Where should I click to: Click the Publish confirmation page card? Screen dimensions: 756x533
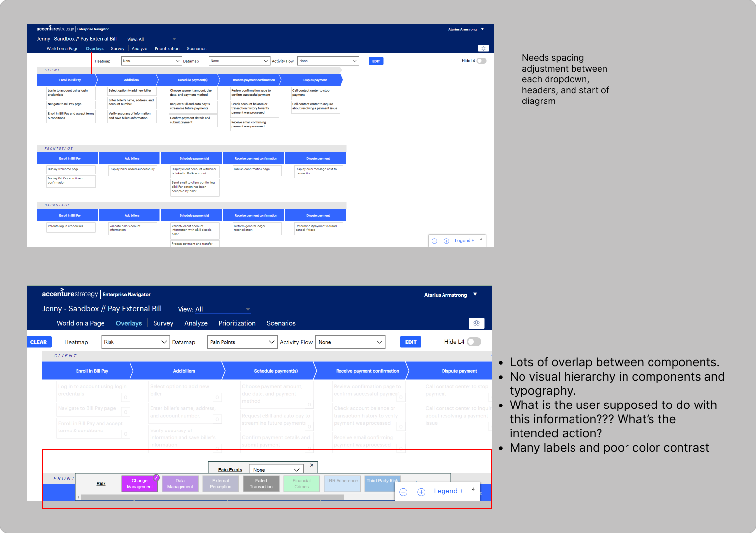tap(257, 170)
